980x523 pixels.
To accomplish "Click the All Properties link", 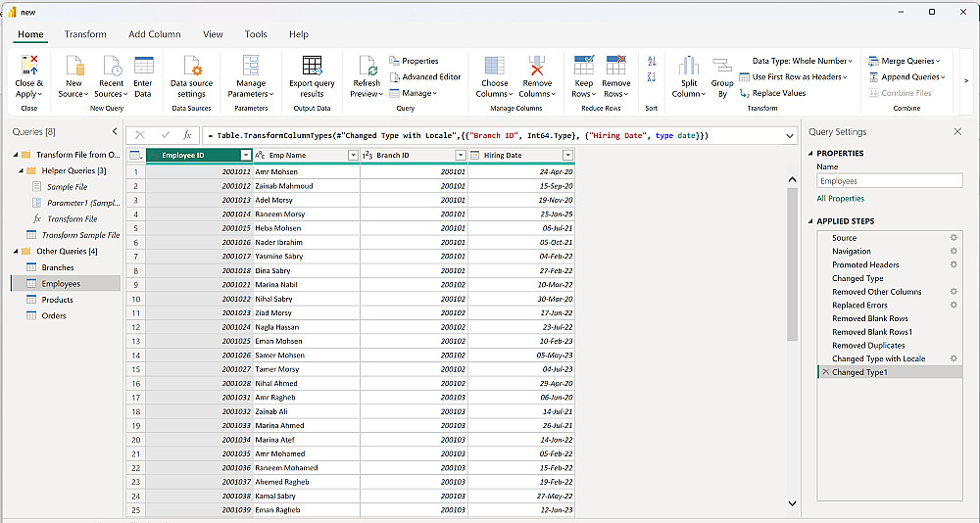I will pos(840,199).
